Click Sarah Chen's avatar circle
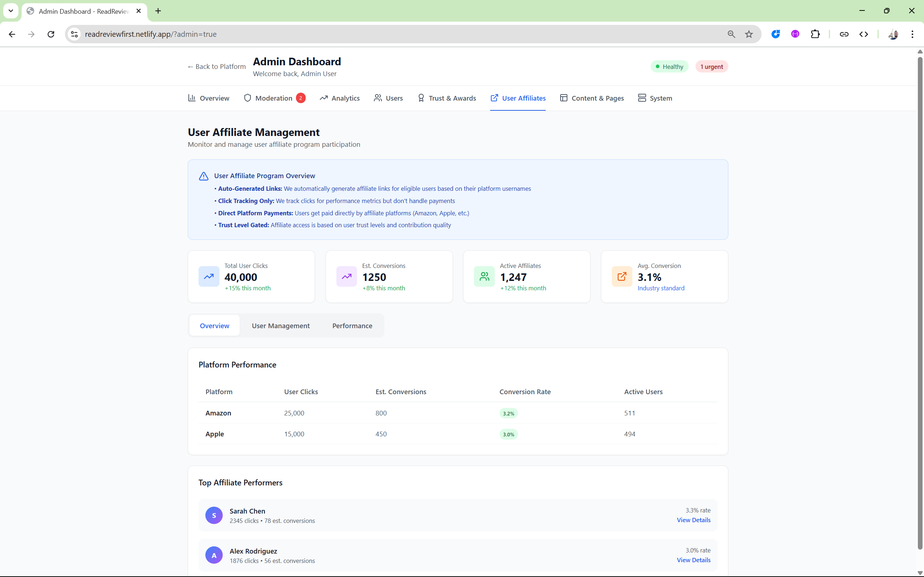Image resolution: width=924 pixels, height=577 pixels. pyautogui.click(x=214, y=515)
